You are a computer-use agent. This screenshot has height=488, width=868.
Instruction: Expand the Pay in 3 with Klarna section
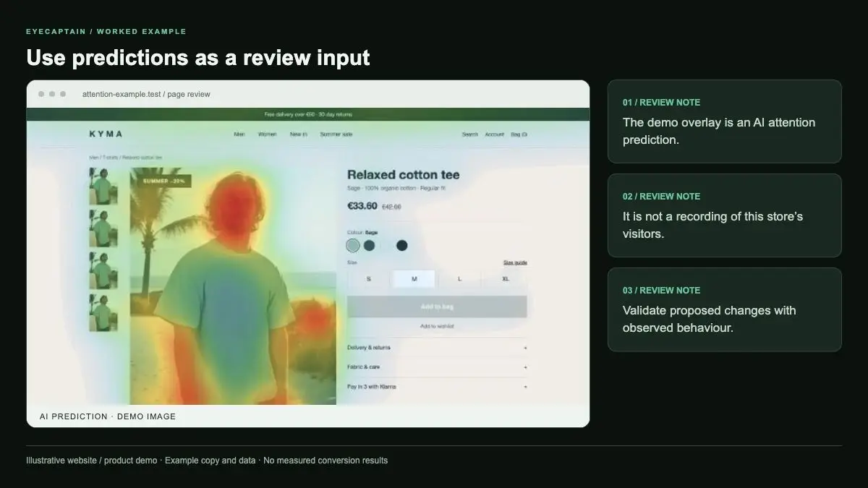pyautogui.click(x=437, y=386)
